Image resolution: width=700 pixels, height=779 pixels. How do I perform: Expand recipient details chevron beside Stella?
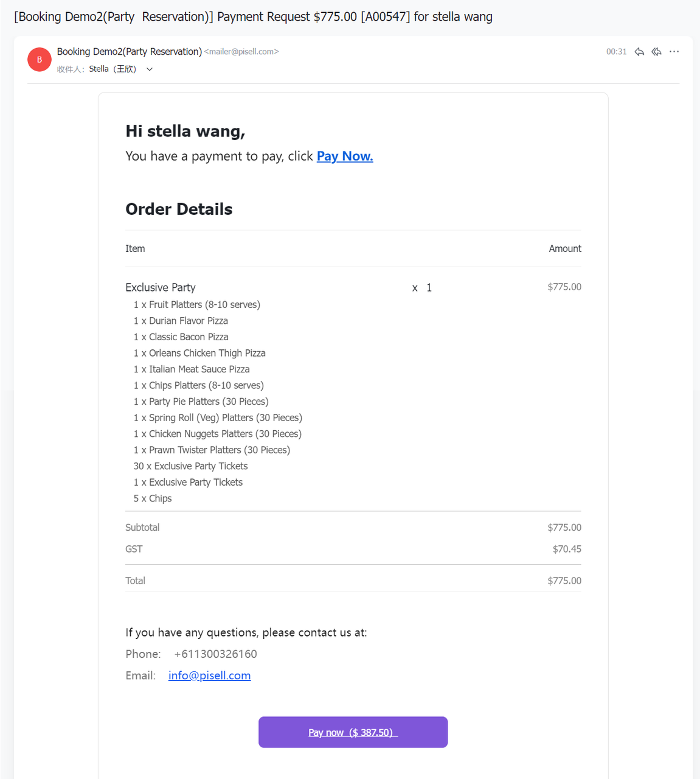[x=150, y=69]
